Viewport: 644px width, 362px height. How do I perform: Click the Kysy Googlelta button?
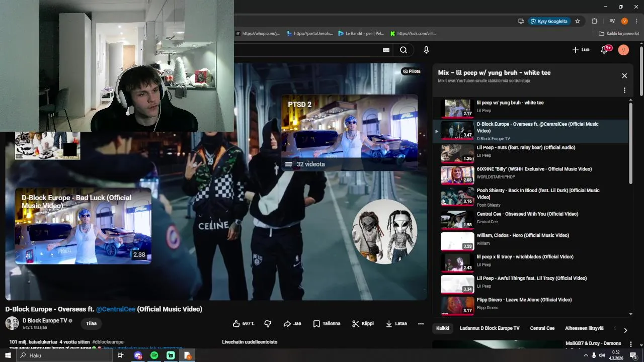[x=549, y=21]
